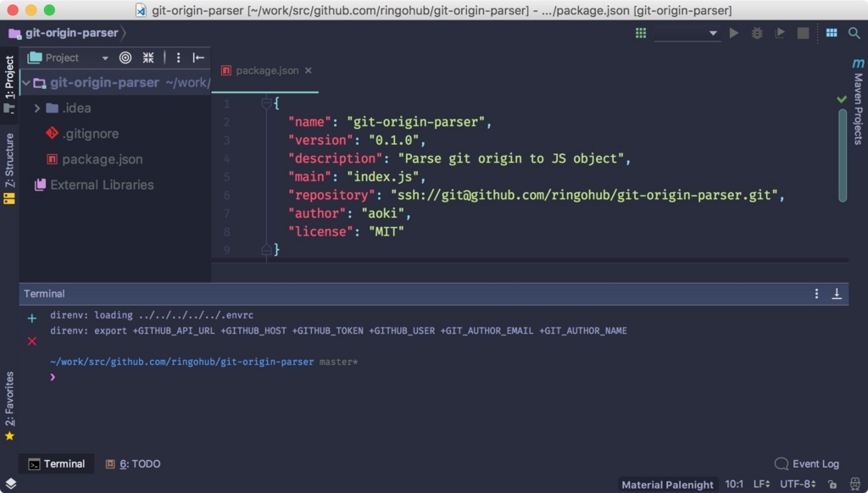The width and height of the screenshot is (868, 493).
Task: Toggle the read-only lock icon in status bar
Action: point(832,485)
